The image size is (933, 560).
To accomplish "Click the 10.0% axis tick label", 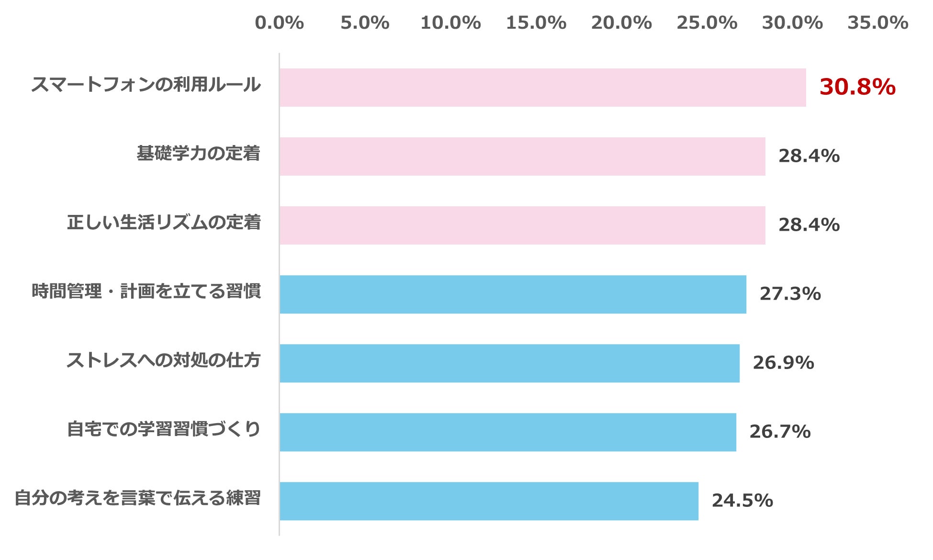I will click(450, 23).
